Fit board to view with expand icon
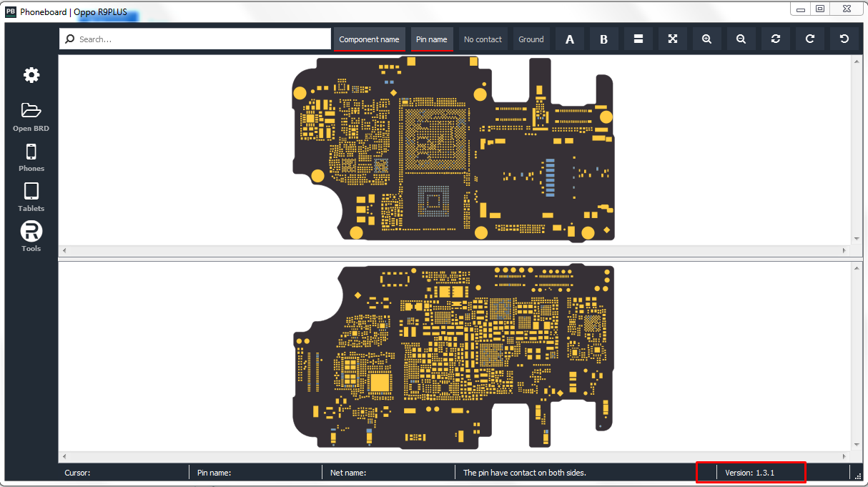 tap(673, 39)
